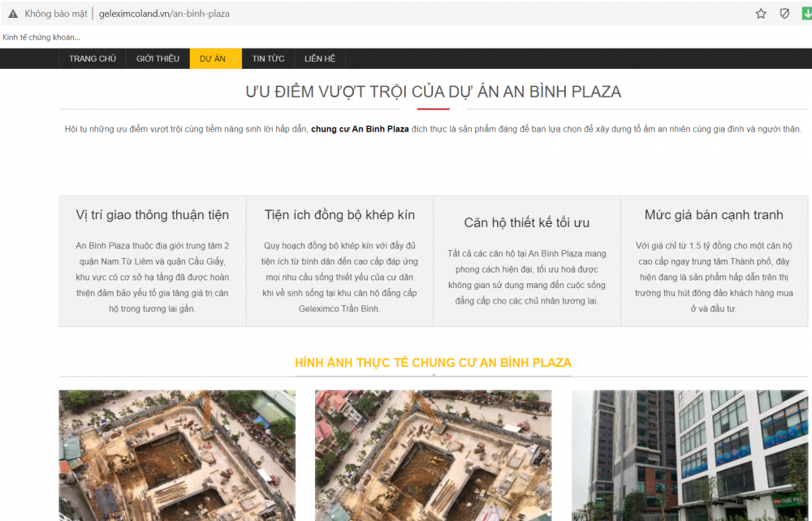The height and width of the screenshot is (521, 812).
Task: Expand the DỰ ÁN dropdown arrow
Action: pos(234,59)
